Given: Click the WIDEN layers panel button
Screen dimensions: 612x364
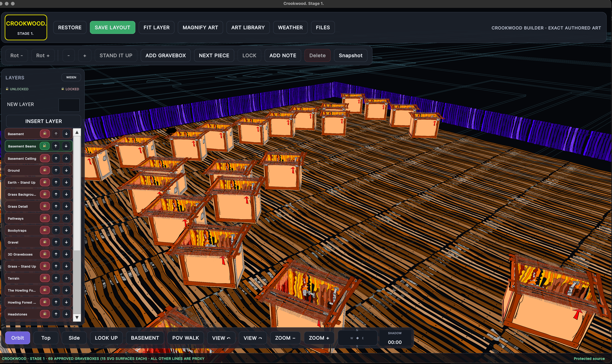Looking at the screenshot, I should click(71, 77).
